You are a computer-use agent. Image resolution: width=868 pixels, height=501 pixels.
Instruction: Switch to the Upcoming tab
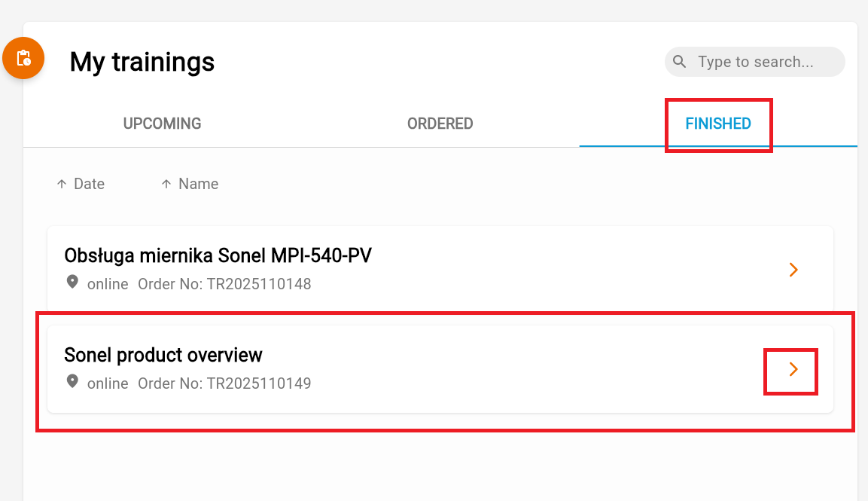(162, 124)
